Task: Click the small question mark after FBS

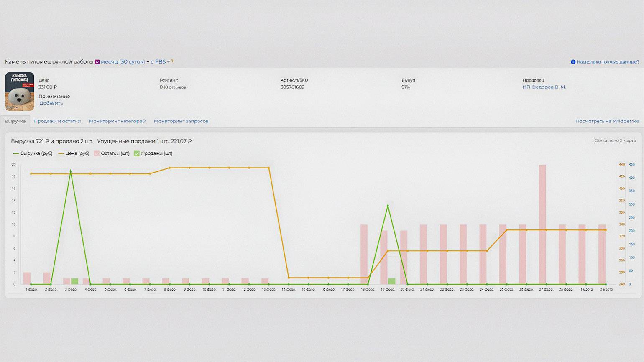Action: pos(172,61)
